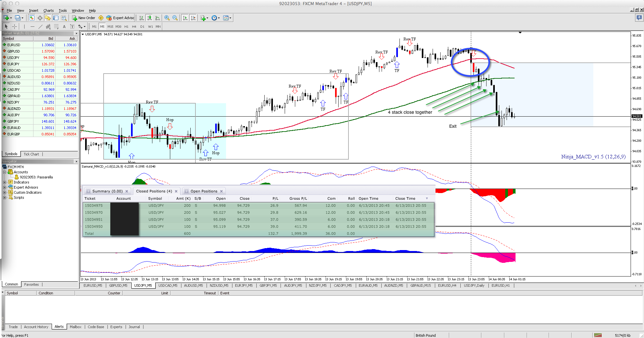Switch chart to line chart style
This screenshot has height=338, width=644.
click(157, 18)
